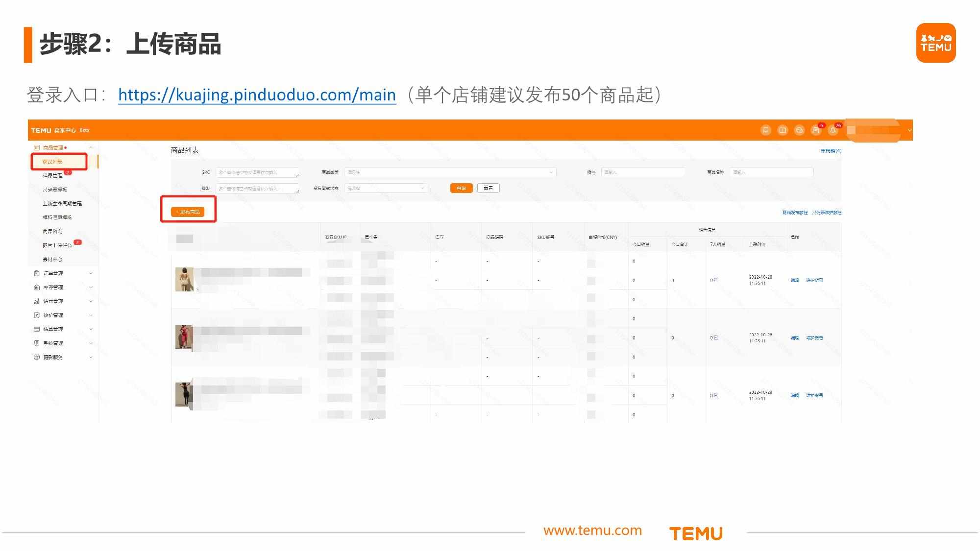The height and width of the screenshot is (551, 980).
Task: Click the 订单管理 clipboard icon
Action: tap(36, 273)
